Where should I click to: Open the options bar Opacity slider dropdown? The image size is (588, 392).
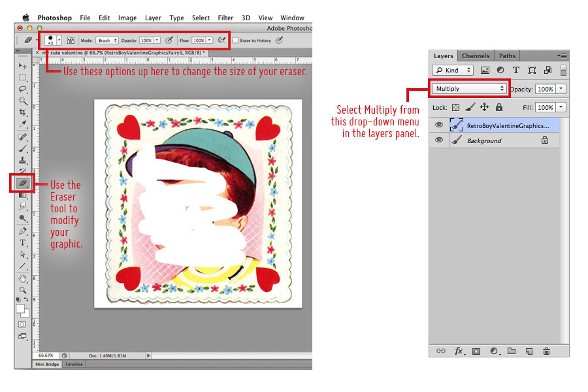[157, 40]
